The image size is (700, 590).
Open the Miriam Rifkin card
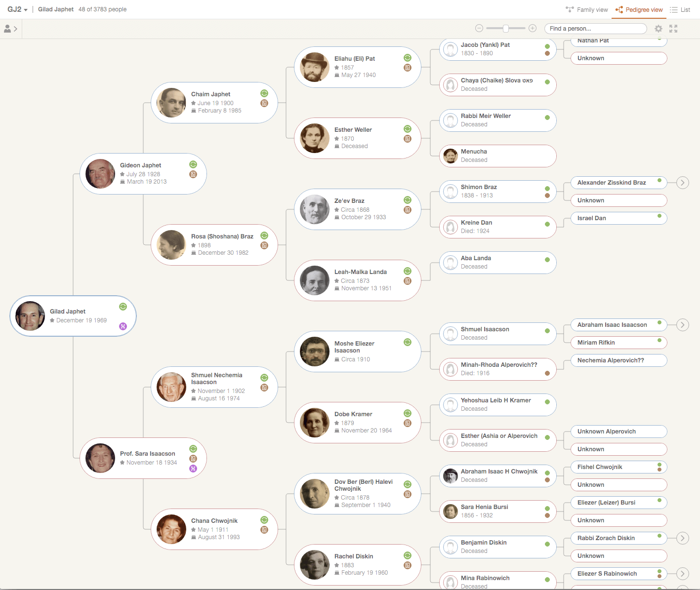coord(619,343)
